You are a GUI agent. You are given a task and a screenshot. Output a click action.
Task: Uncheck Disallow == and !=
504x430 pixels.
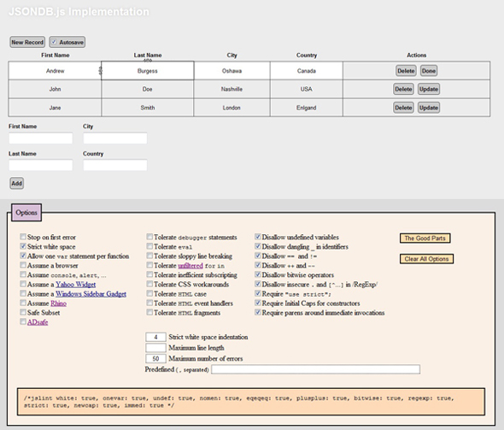pos(258,256)
